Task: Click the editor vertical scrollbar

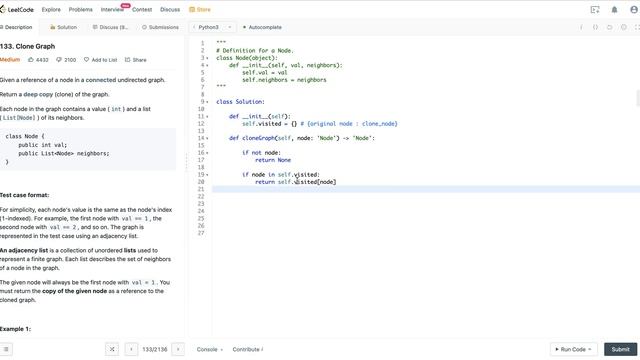Action: click(638, 98)
